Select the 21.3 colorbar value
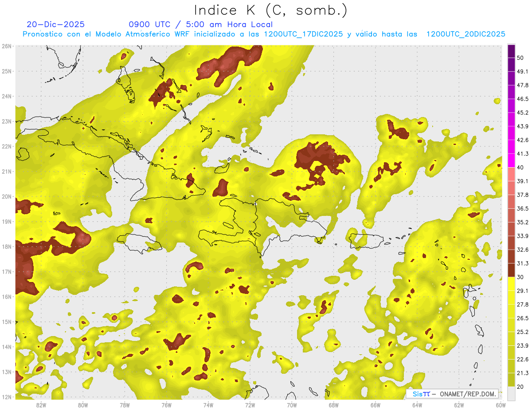 tap(523, 373)
